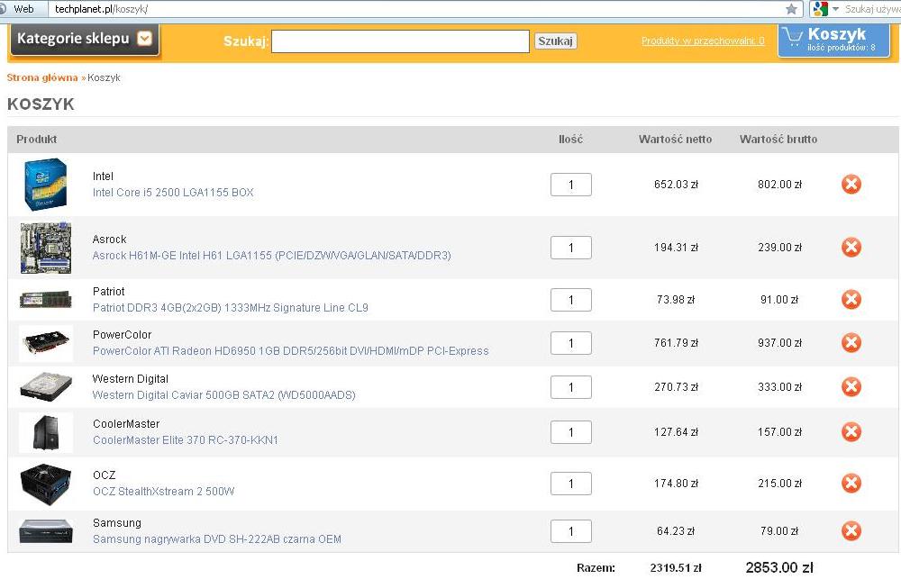This screenshot has height=588, width=901.
Task: Open the Koszyk cart icon button
Action: pos(833,41)
